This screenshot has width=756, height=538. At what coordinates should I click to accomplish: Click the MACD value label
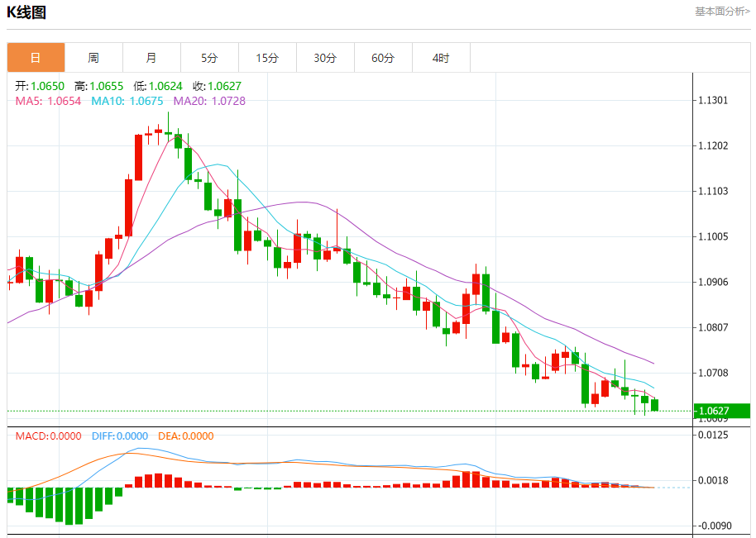click(x=48, y=436)
